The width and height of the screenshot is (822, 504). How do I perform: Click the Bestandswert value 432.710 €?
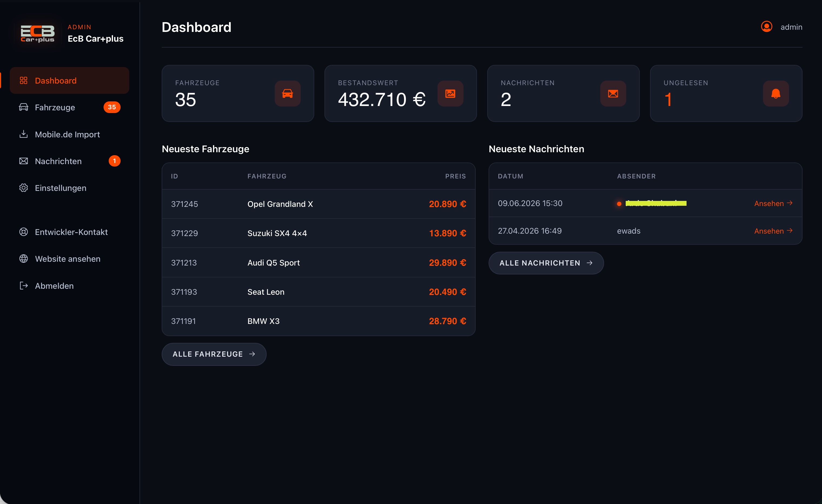pyautogui.click(x=382, y=100)
